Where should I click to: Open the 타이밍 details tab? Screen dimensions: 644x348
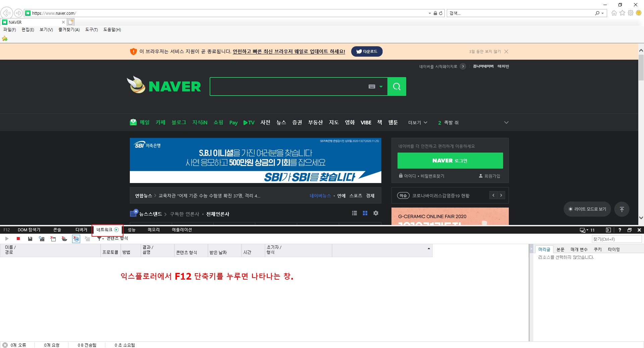tap(614, 249)
